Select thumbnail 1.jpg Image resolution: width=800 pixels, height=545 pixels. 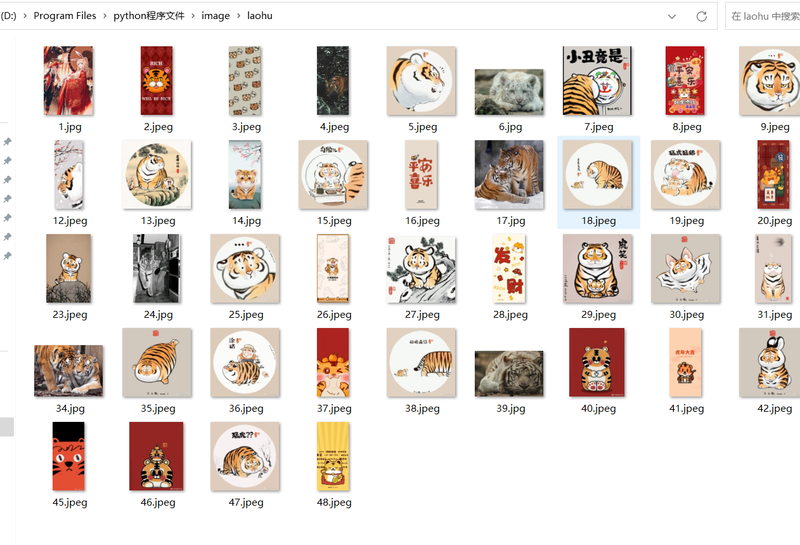click(x=68, y=81)
